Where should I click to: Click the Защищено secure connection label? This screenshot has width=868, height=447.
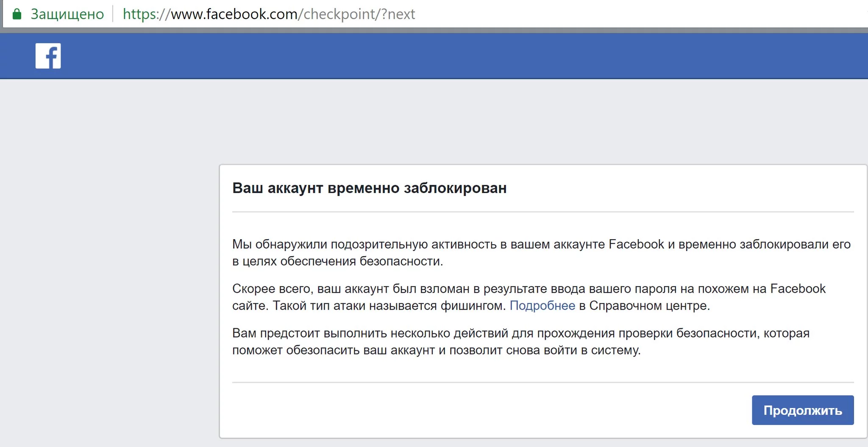point(67,14)
